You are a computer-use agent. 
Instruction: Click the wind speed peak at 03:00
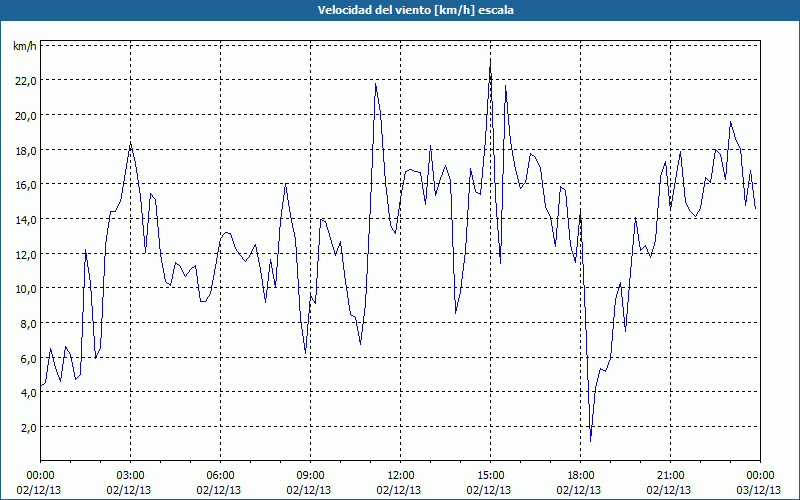[131, 143]
